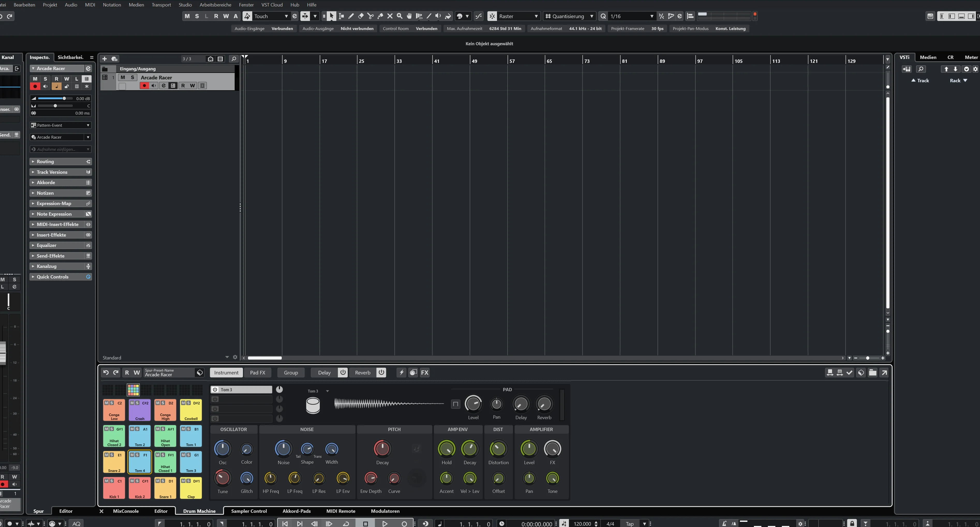980x527 pixels.
Task: Mute the Arcade Racer track
Action: click(123, 77)
